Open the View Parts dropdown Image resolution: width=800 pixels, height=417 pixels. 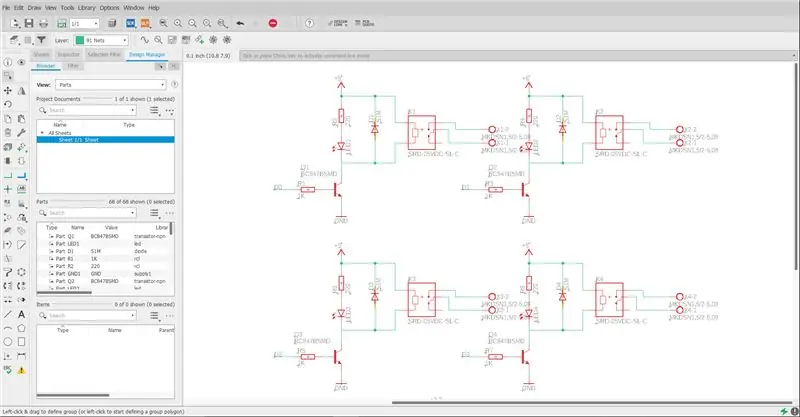click(111, 85)
